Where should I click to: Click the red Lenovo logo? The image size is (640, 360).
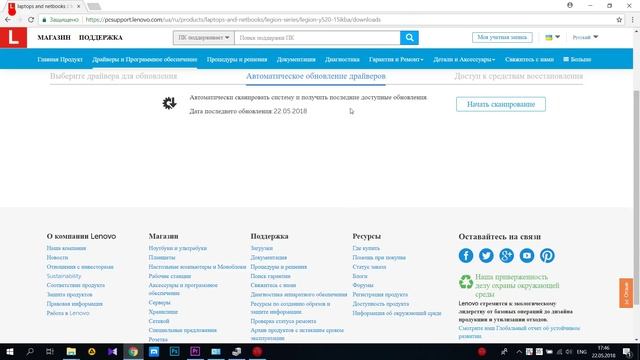coord(13,38)
